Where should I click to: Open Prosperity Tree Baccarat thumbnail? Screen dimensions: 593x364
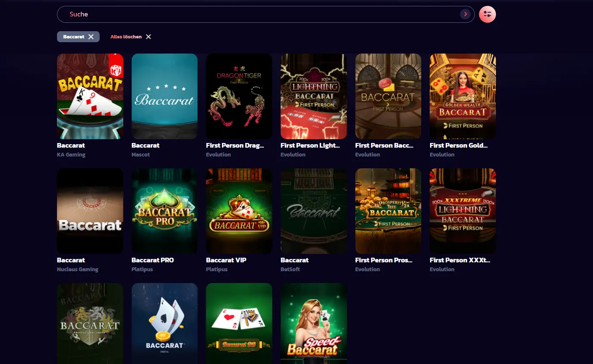click(x=388, y=211)
